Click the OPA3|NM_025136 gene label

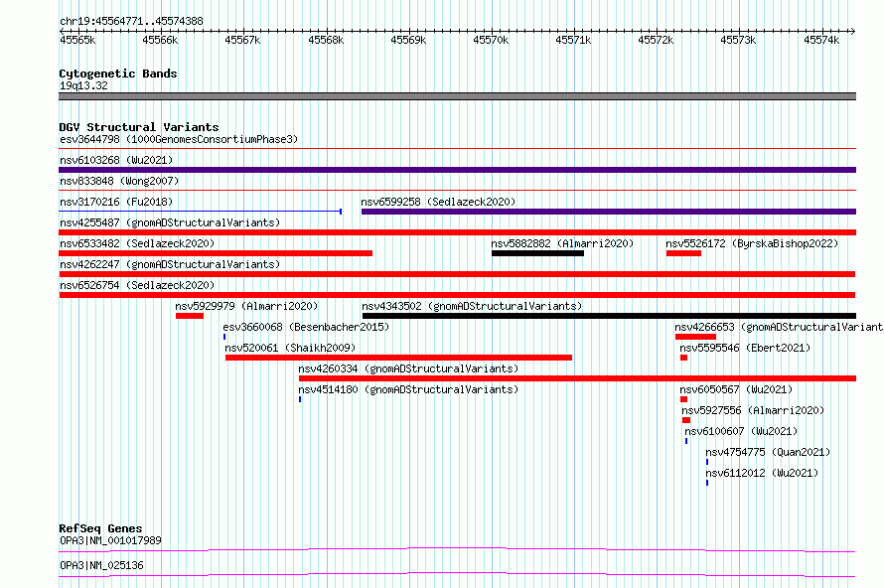click(x=101, y=565)
